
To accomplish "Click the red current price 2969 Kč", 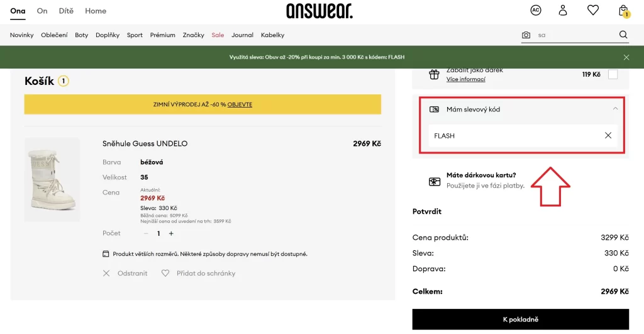I will [152, 198].
